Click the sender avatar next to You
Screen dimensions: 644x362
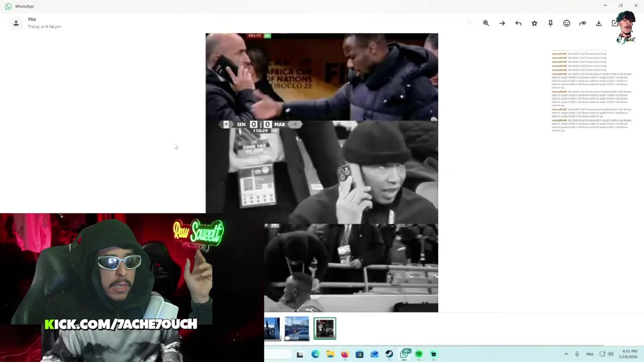16,23
